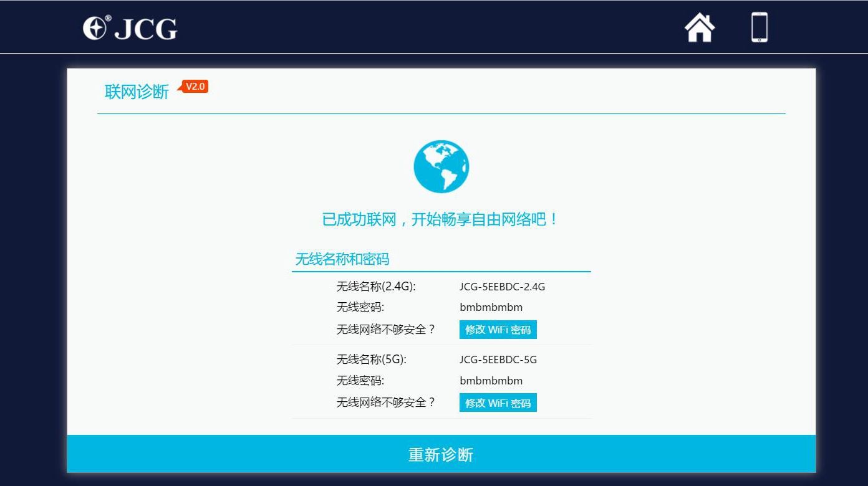The height and width of the screenshot is (486, 868).
Task: Click 无线网络不够安全 prompt under 5G
Action: [386, 403]
